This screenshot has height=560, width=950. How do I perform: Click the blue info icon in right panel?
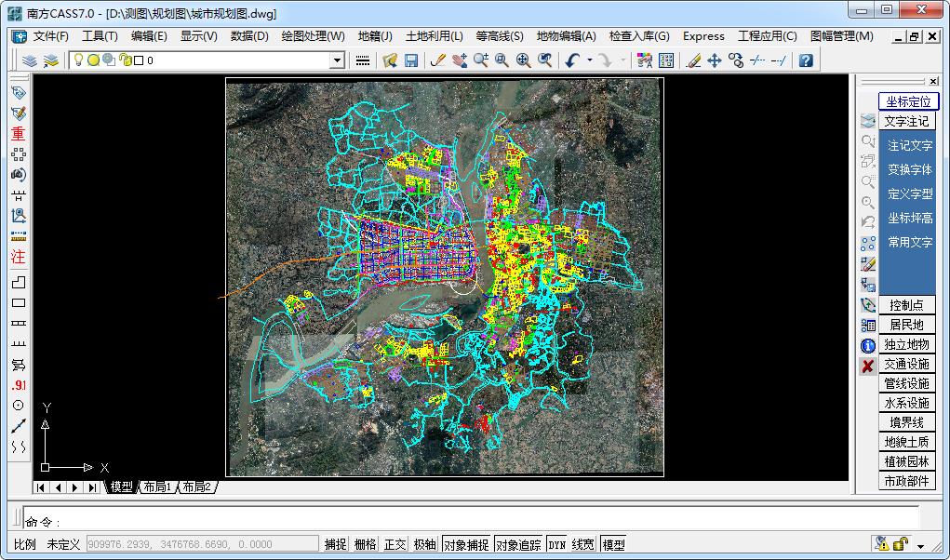[x=867, y=345]
